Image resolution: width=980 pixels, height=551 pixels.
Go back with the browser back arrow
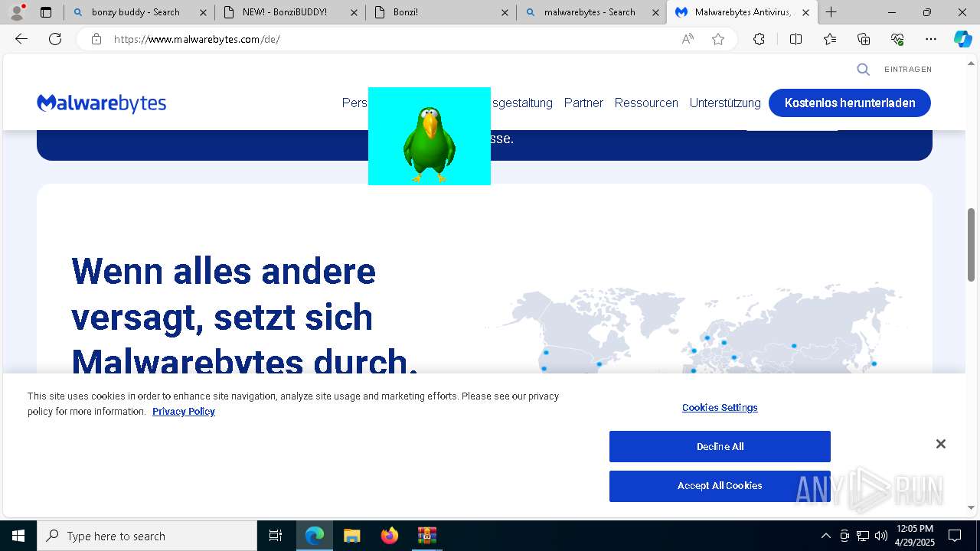(x=21, y=39)
